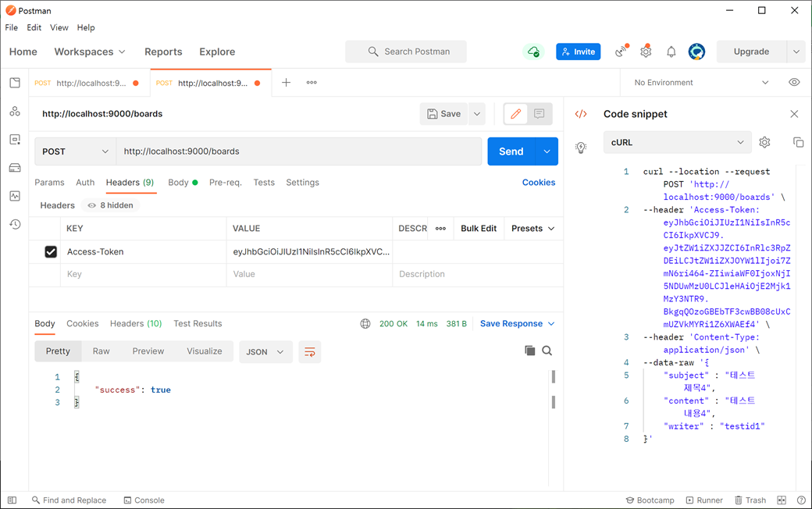812x509 pixels.
Task: Click the Invite button
Action: [579, 52]
